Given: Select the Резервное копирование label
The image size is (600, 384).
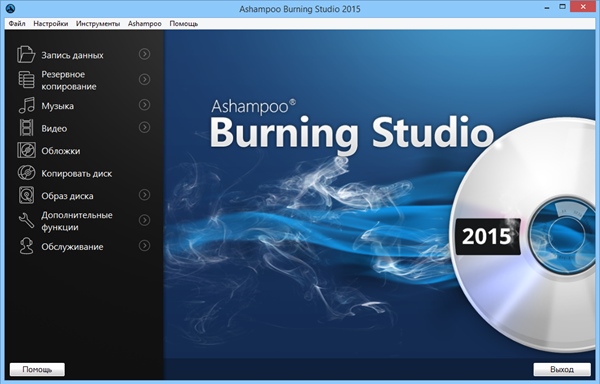Looking at the screenshot, I should pos(69,80).
